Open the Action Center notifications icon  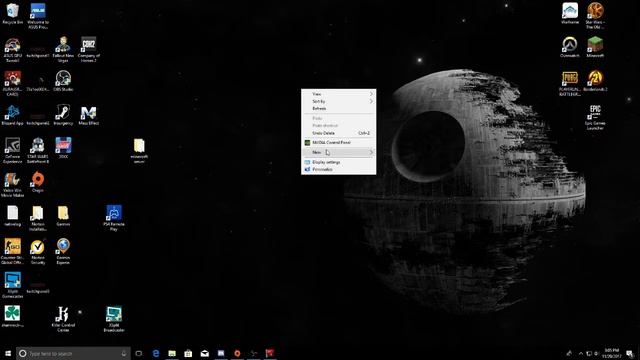(630, 353)
